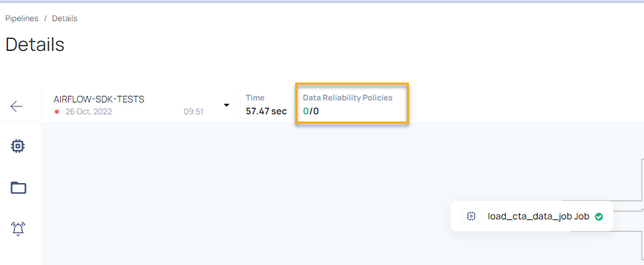644x265 pixels.
Task: Select the load_cta_data_job Job node
Action: coord(532,216)
